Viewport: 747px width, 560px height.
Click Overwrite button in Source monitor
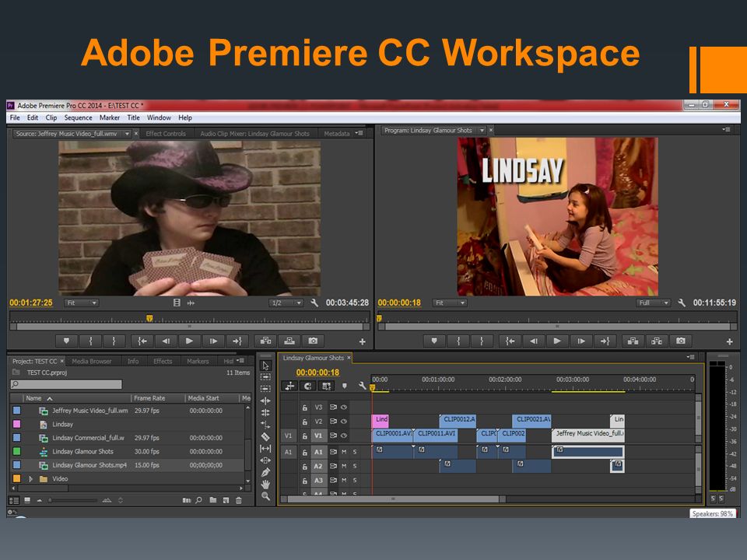pyautogui.click(x=289, y=341)
